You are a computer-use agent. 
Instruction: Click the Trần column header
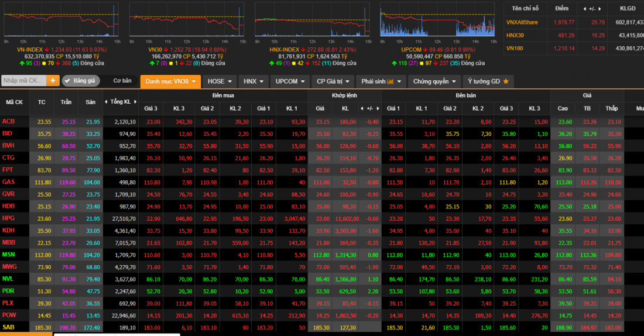tap(66, 102)
